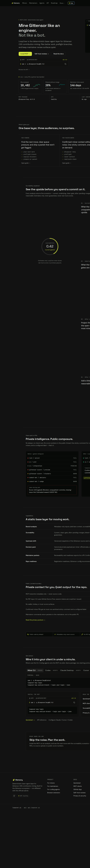
Task: Open the Agents nav item
Action: (x=42, y=3)
